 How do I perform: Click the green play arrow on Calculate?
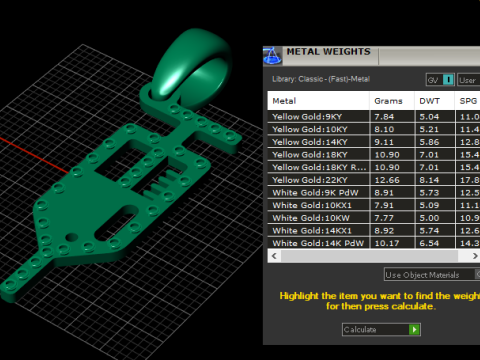pos(414,330)
